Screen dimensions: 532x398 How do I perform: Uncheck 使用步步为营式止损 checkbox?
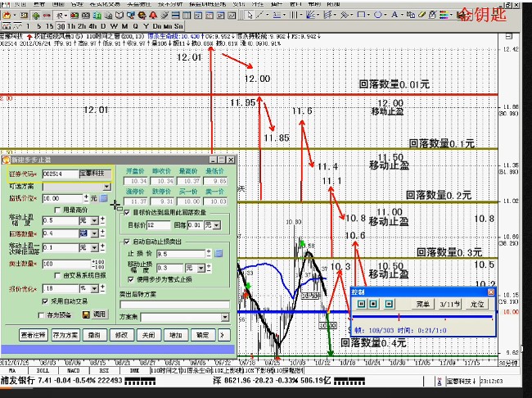(131, 279)
